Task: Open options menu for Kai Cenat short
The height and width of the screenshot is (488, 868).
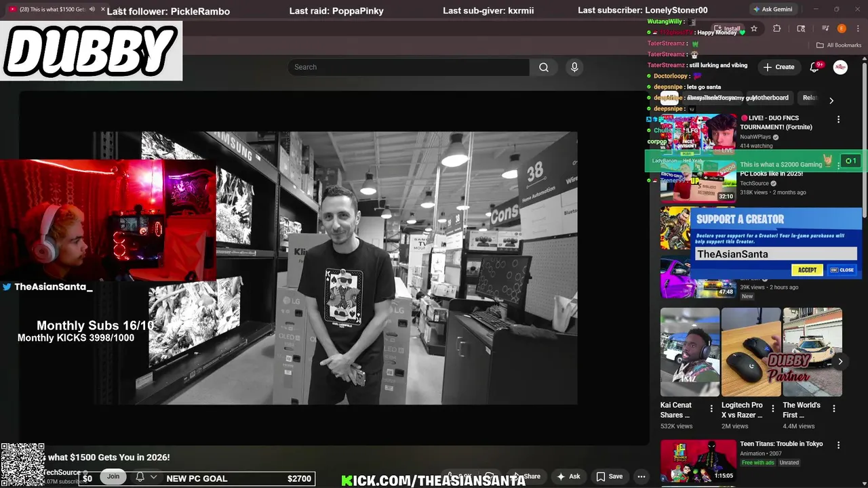Action: [711, 408]
